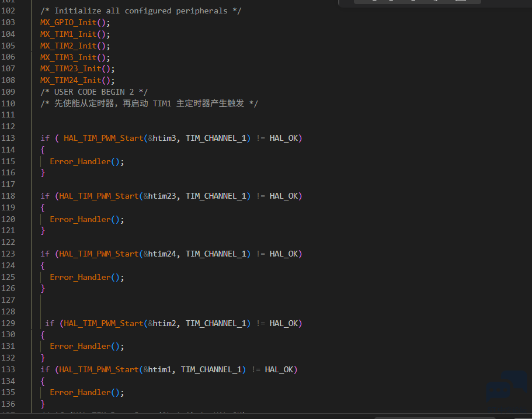Click TIM_CHANNEL_1 on line 113

(x=216, y=138)
